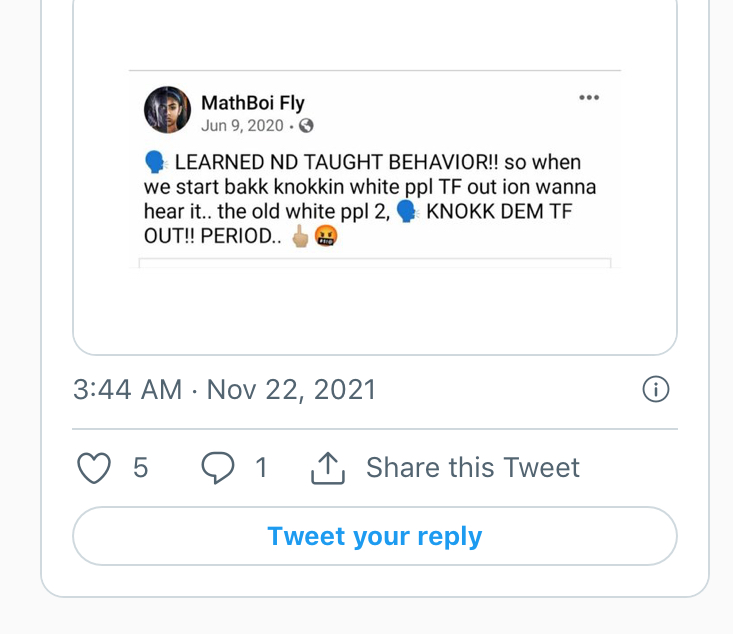Open the 3:44 AM · Nov 22, 2021 timestamp
733x634 pixels.
click(x=224, y=389)
